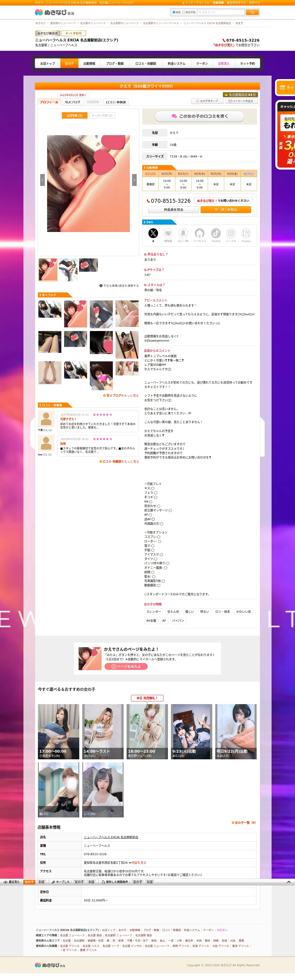The height and width of the screenshot is (980, 295).
Task: Click the クーポンを見る button
Action: [x=226, y=210]
